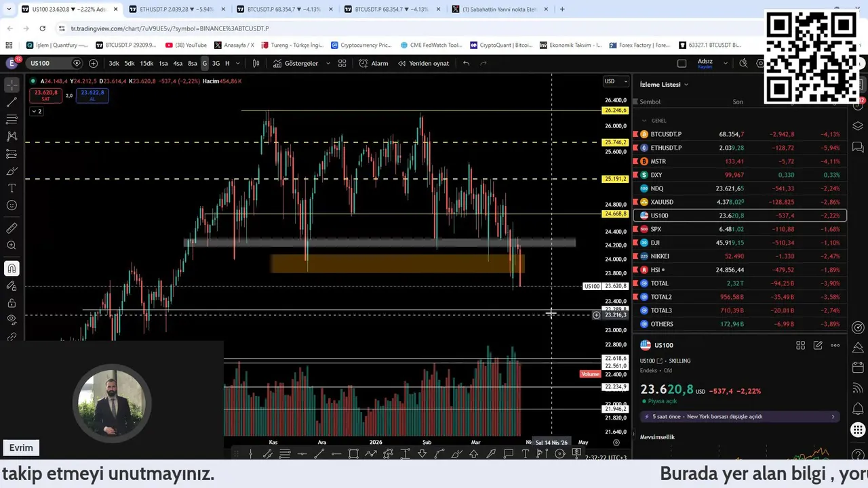Select DXY row in the watchlist
The image size is (868, 488).
pyautogui.click(x=740, y=175)
